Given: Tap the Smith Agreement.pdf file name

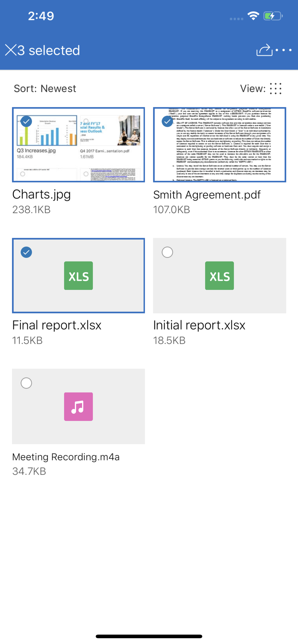Looking at the screenshot, I should click(207, 195).
